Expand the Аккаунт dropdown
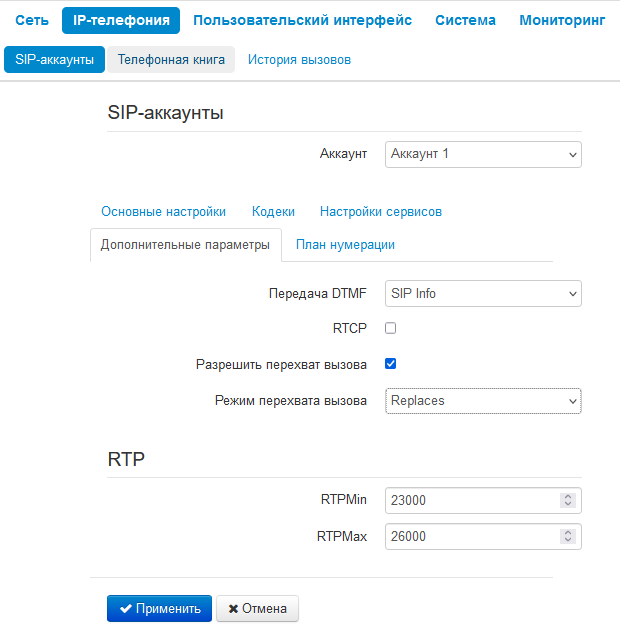620x635 pixels. coord(483,154)
